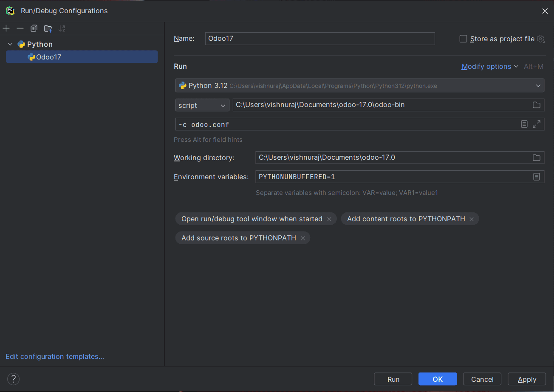Expand the script parameters field
Screen dimensions: 554x392
537,124
